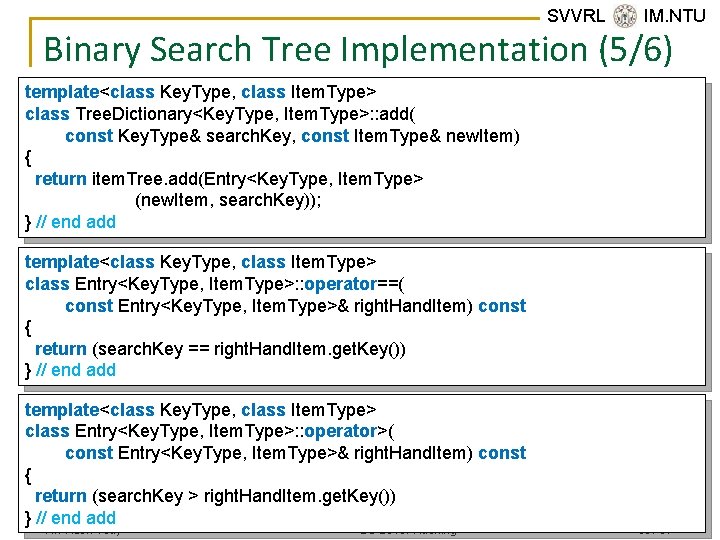The width and height of the screenshot is (720, 540).
Task: Select the line "class Entry<KeyType, ItemType>::operator>("
Action: coord(209,431)
